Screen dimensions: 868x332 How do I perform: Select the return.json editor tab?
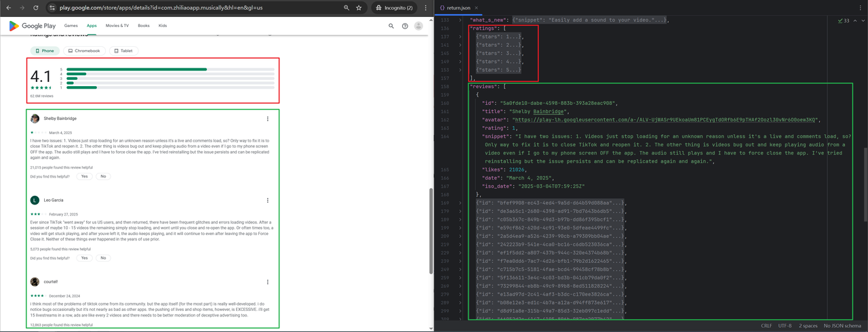click(x=460, y=7)
